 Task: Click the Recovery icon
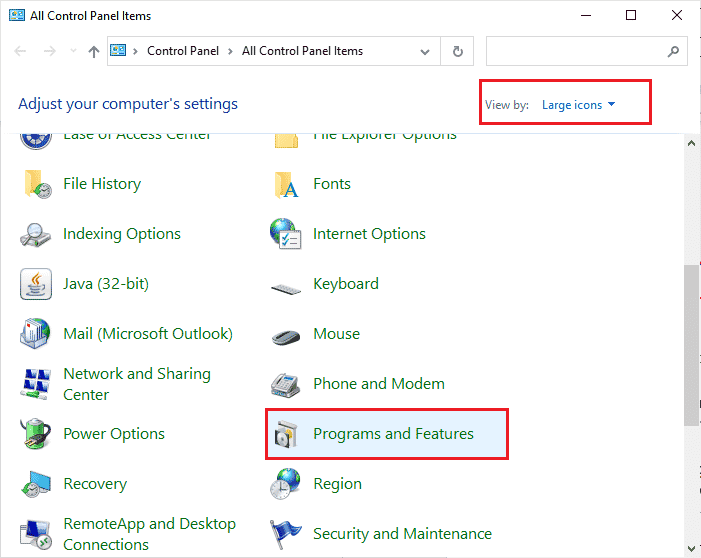[x=36, y=484]
